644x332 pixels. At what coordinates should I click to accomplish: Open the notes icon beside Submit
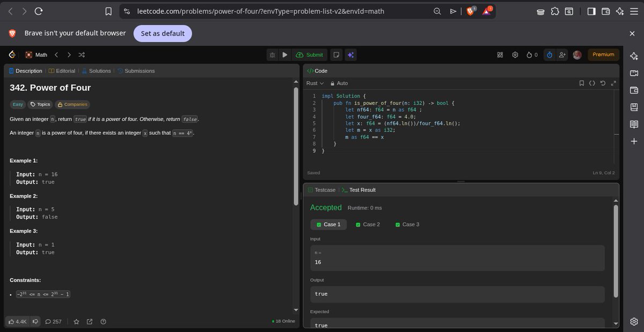pos(336,55)
